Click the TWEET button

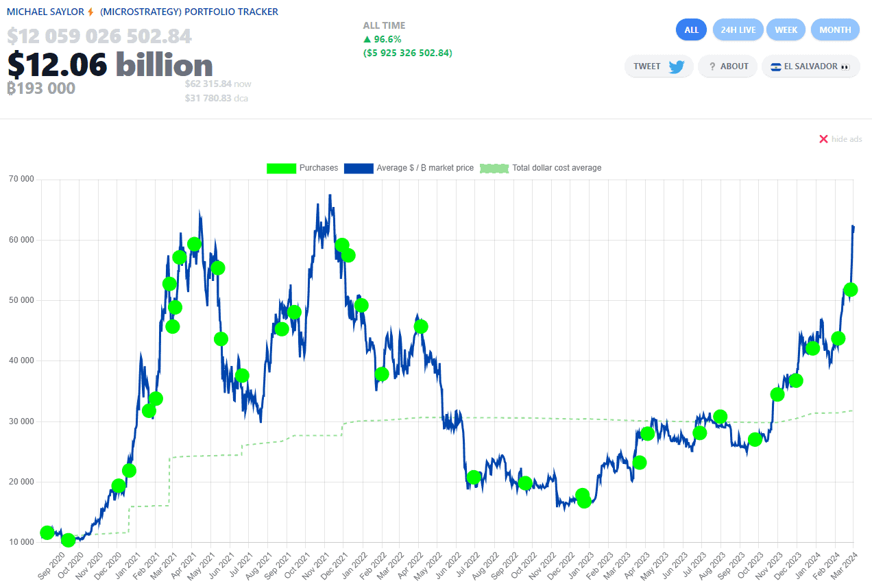[659, 66]
